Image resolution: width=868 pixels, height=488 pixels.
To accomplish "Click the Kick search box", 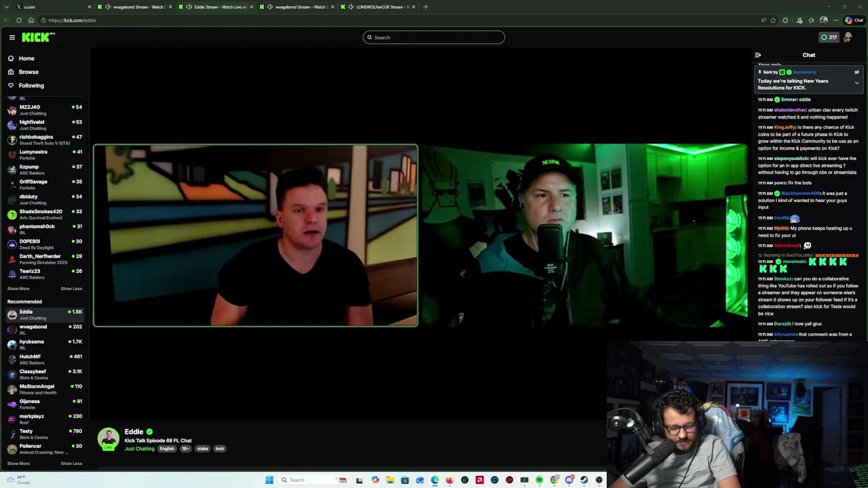I will click(433, 37).
